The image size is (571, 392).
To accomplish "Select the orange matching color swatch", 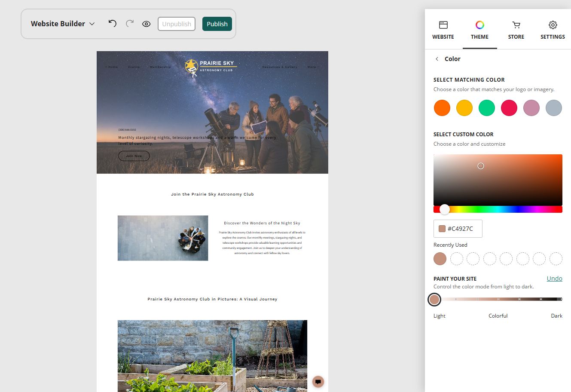I will 442,108.
